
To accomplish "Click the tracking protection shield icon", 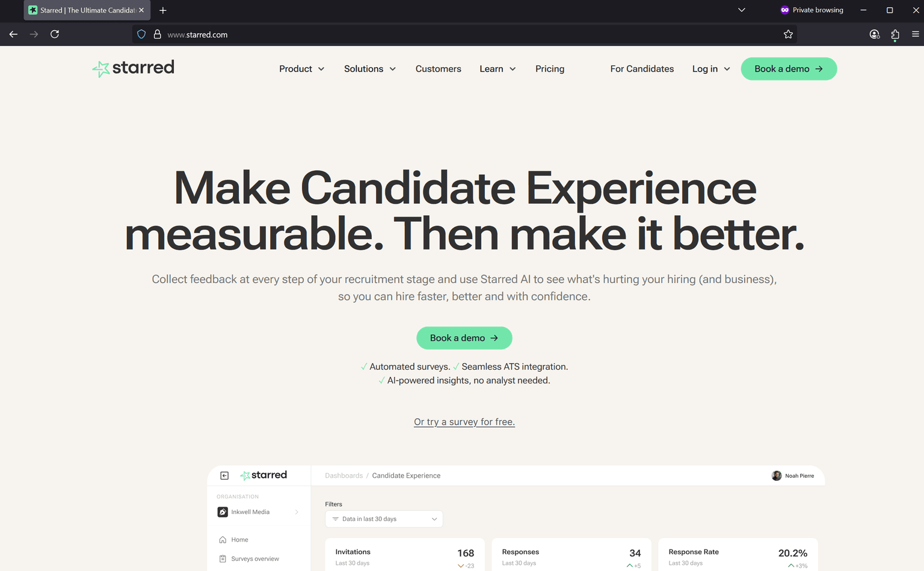I will coord(141,34).
